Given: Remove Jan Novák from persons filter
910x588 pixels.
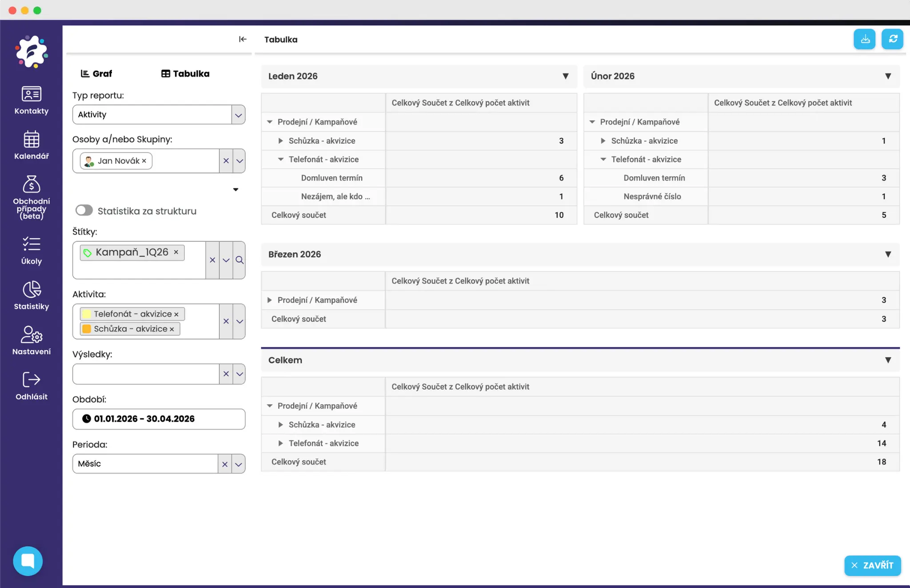Looking at the screenshot, I should (144, 161).
